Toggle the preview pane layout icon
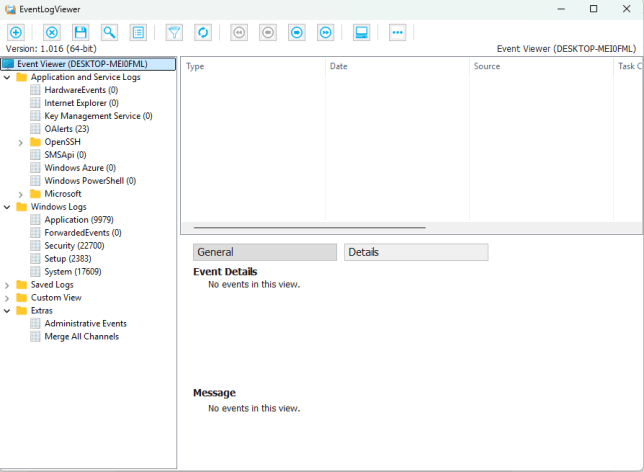This screenshot has width=644, height=472. (361, 32)
